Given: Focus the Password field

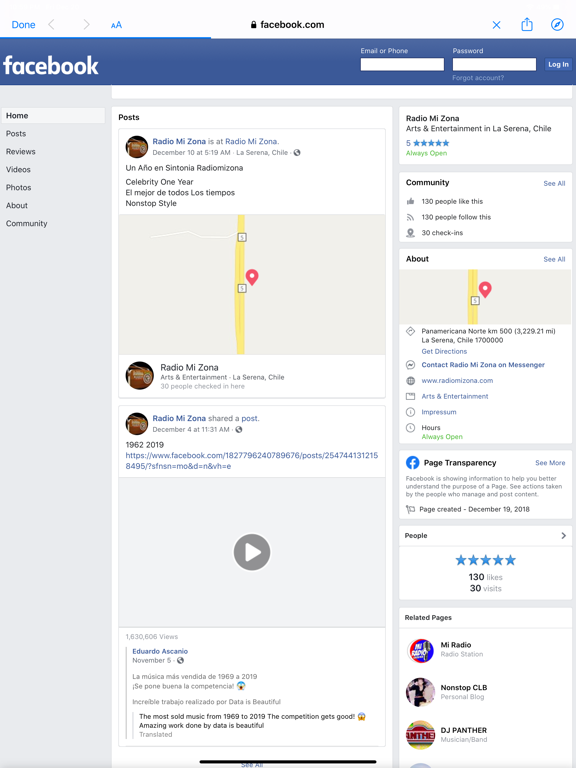Looking at the screenshot, I should (494, 64).
